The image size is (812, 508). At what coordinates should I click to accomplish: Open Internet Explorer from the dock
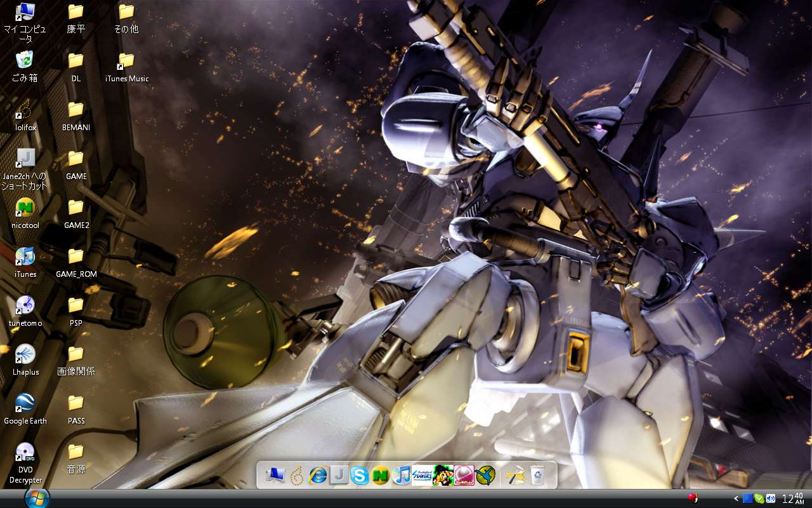[318, 475]
